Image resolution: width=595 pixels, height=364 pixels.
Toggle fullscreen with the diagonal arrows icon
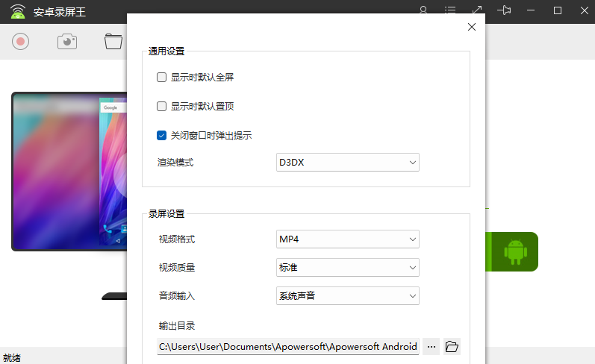[477, 10]
